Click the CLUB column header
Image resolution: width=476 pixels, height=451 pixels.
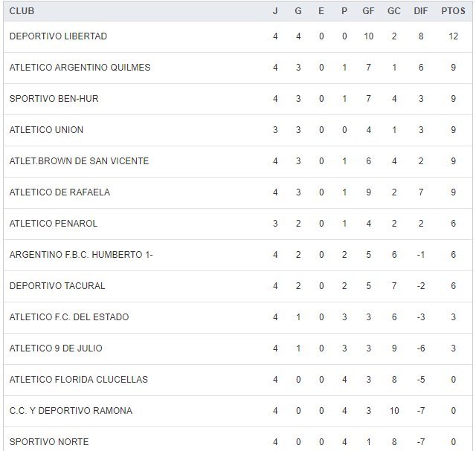coord(22,11)
